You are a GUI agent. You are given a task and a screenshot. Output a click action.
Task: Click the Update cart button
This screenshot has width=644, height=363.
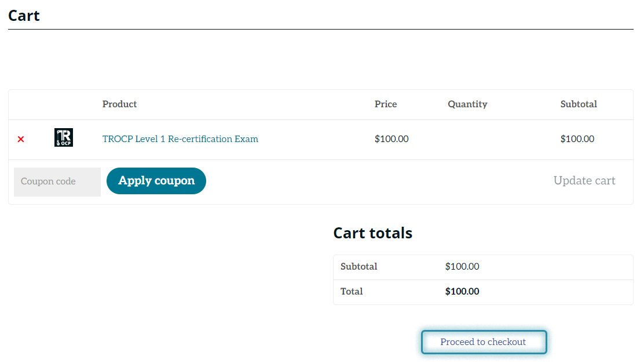coord(584,181)
